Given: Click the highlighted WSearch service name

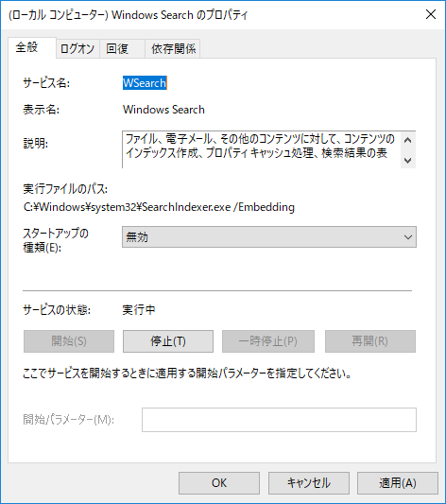Looking at the screenshot, I should pyautogui.click(x=145, y=83).
